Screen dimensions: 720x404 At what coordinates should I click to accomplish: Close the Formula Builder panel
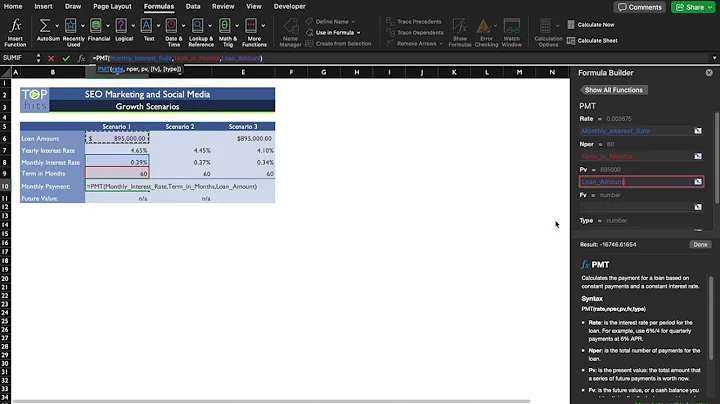709,73
